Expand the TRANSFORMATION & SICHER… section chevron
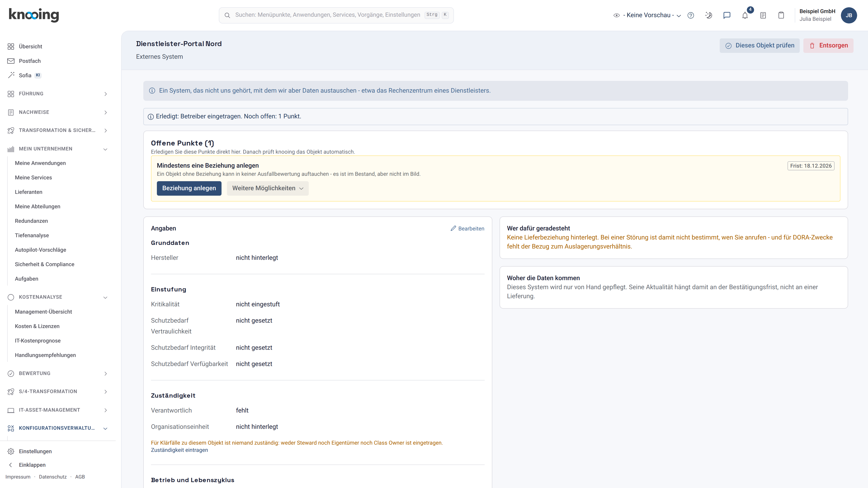 (106, 131)
